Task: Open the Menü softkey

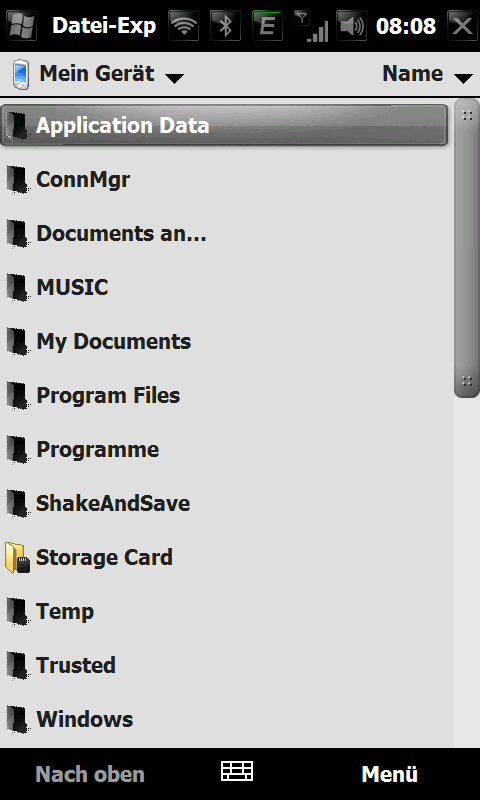Action: pyautogui.click(x=390, y=774)
